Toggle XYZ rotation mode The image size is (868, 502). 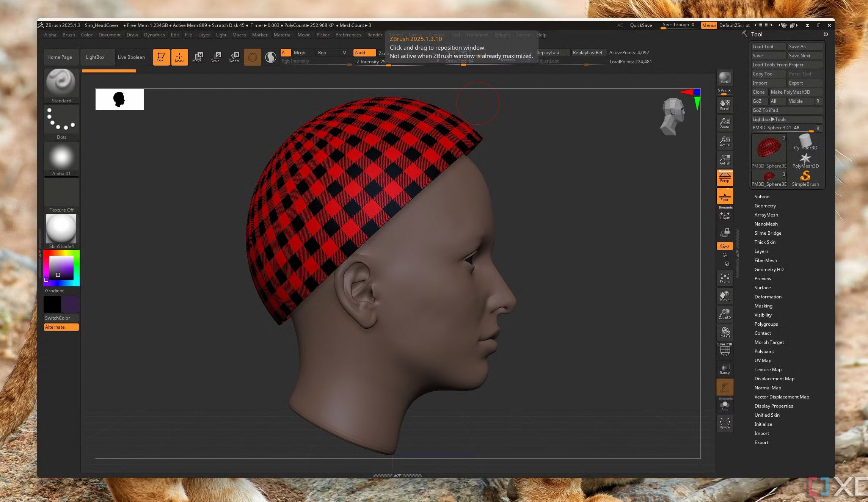[x=725, y=246]
